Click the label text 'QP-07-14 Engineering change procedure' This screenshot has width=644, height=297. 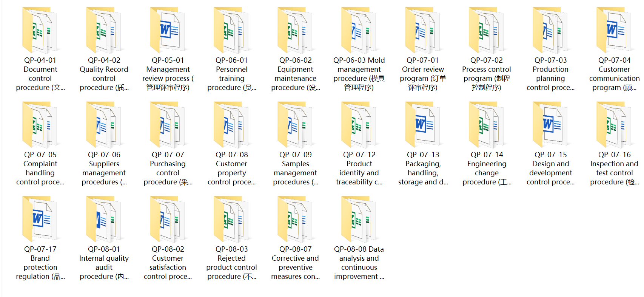tap(487, 168)
